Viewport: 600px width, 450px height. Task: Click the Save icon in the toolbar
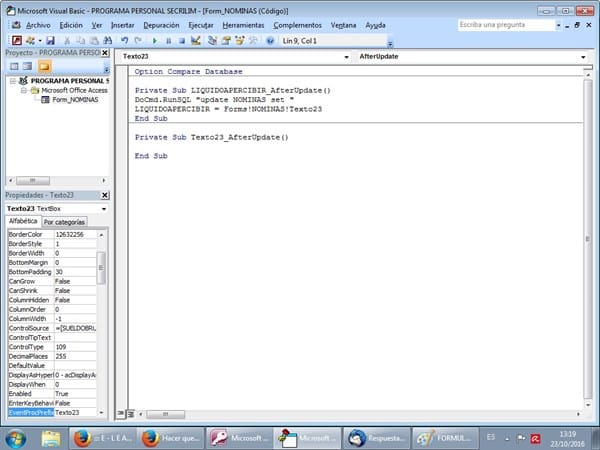pyautogui.click(x=50, y=41)
